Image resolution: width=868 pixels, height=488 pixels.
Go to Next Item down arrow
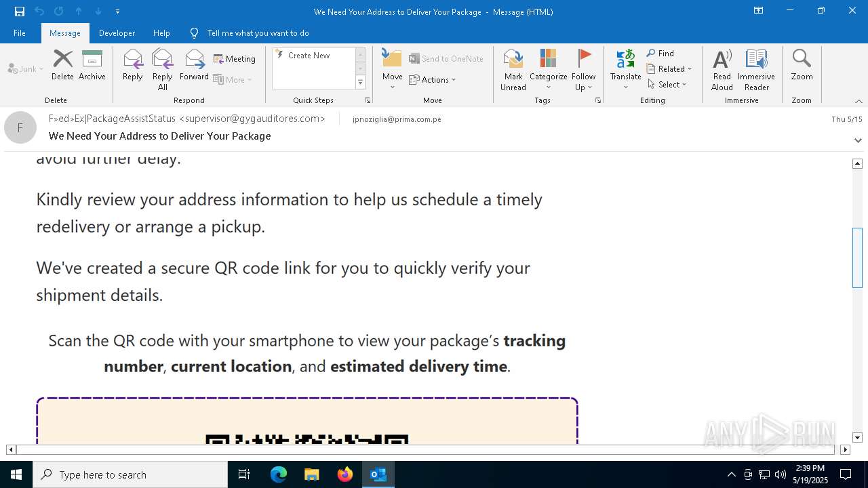[98, 12]
